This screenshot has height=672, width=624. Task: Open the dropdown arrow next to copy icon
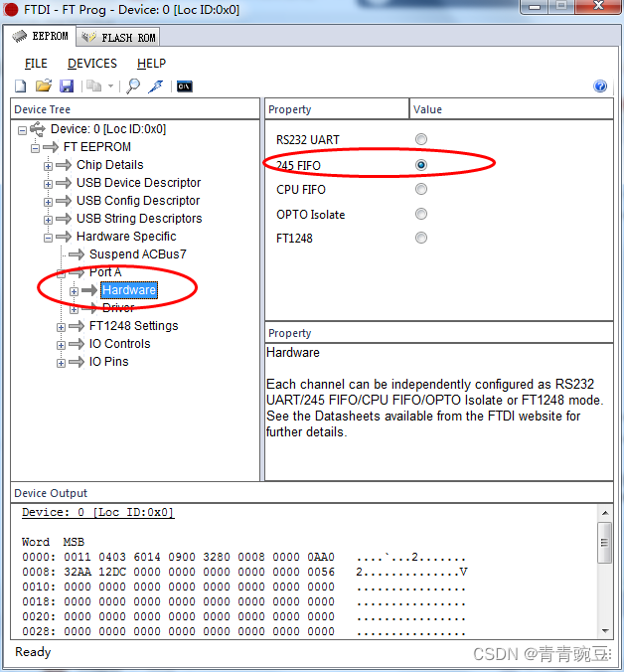tap(110, 86)
